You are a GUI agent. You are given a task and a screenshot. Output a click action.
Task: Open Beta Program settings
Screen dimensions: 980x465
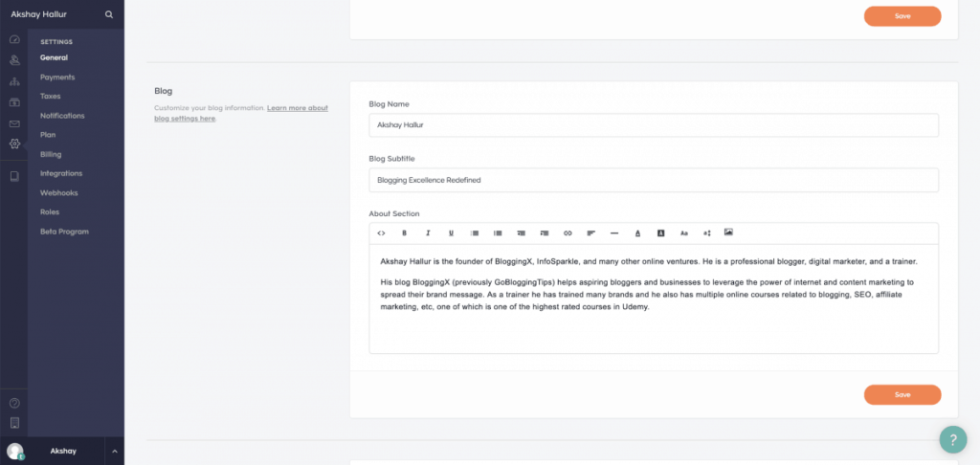(64, 232)
